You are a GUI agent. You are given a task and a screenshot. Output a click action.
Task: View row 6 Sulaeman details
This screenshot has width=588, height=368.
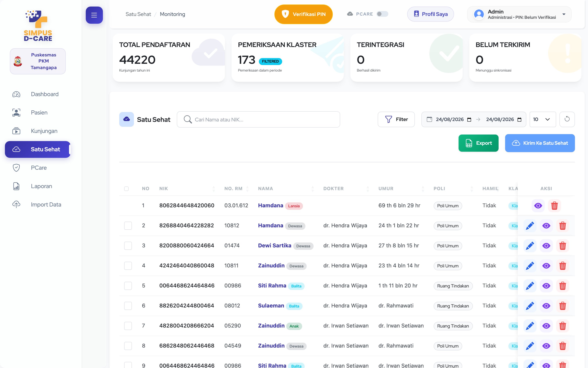(546, 306)
